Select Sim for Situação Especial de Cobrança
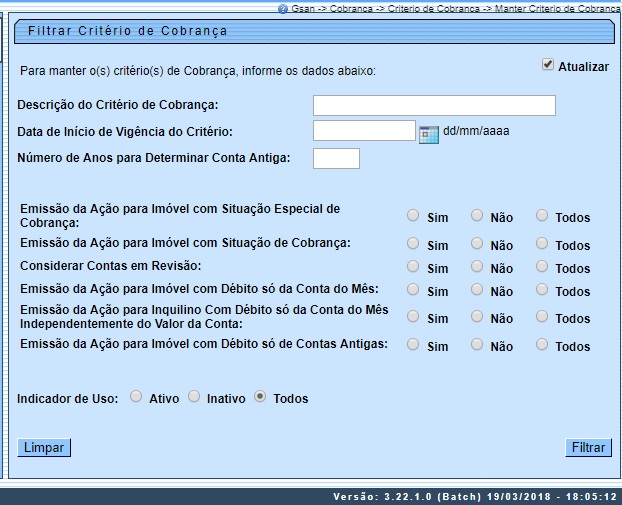The height and width of the screenshot is (505, 622). pos(413,216)
